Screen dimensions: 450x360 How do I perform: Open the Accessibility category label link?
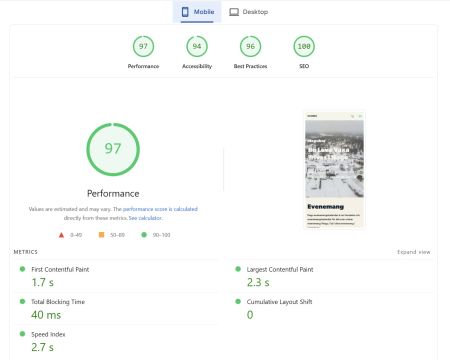pyautogui.click(x=197, y=66)
